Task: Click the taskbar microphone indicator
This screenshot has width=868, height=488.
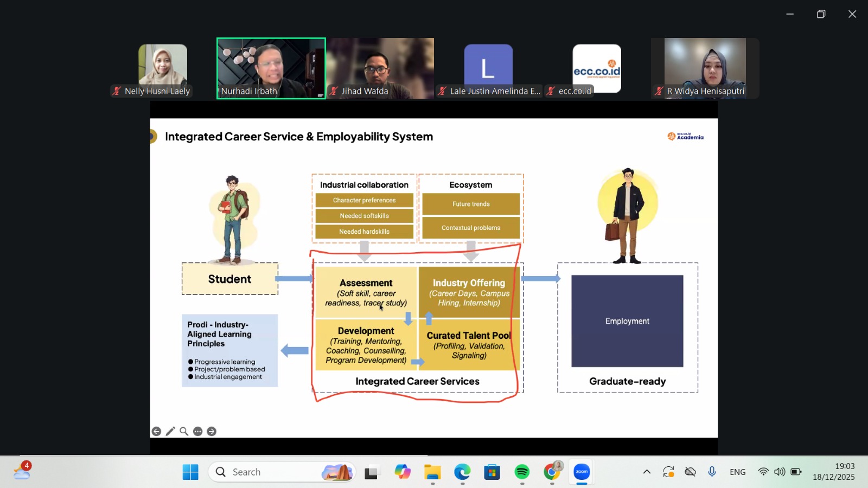Action: [x=712, y=472]
